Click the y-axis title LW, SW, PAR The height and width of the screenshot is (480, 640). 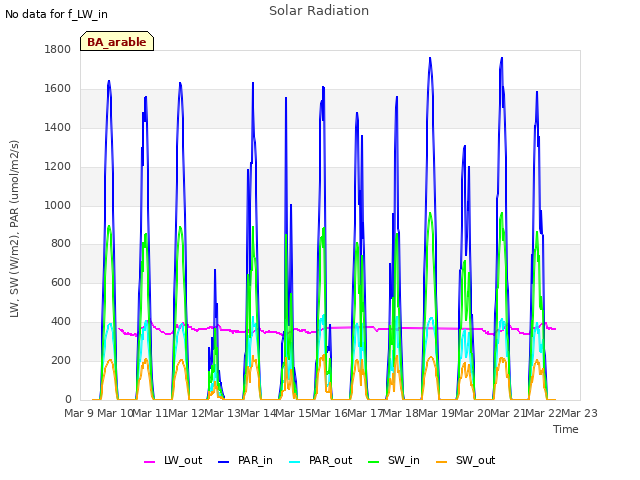pyautogui.click(x=14, y=229)
